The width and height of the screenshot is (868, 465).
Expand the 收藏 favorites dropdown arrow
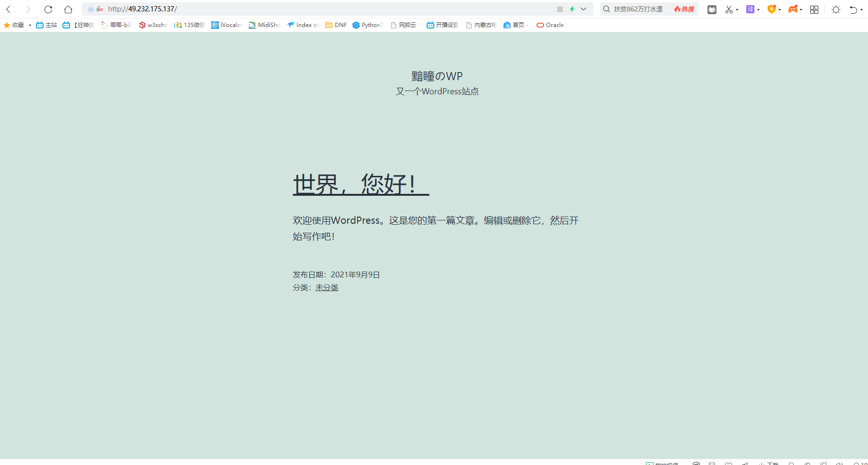click(30, 25)
